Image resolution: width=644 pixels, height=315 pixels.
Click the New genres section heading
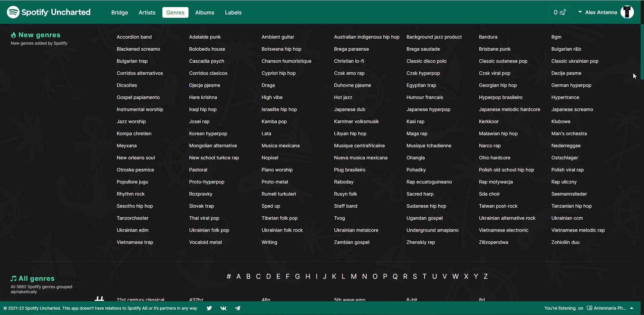[39, 35]
